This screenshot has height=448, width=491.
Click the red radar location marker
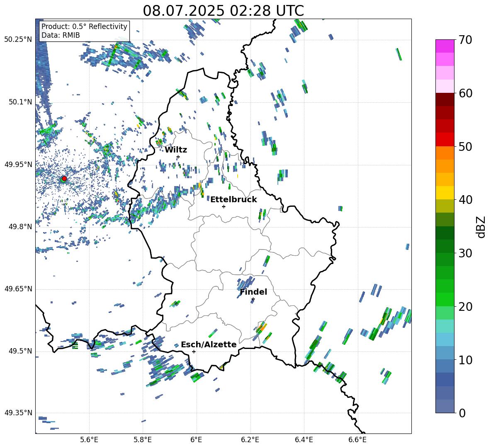(x=64, y=178)
